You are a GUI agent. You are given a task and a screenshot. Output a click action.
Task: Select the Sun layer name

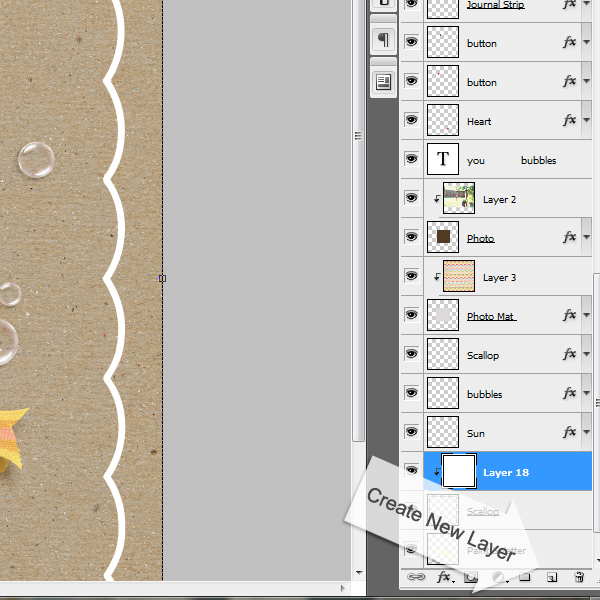coord(476,434)
